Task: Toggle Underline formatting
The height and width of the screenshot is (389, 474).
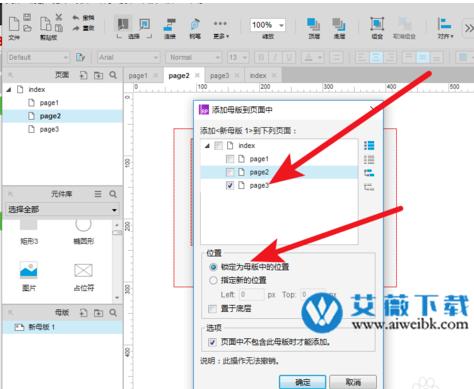Action: click(289, 57)
